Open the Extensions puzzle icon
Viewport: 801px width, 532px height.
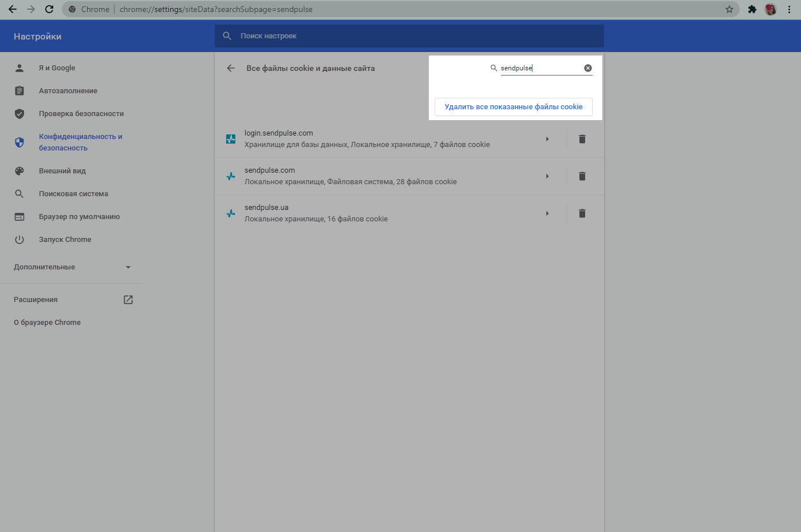pyautogui.click(x=752, y=9)
